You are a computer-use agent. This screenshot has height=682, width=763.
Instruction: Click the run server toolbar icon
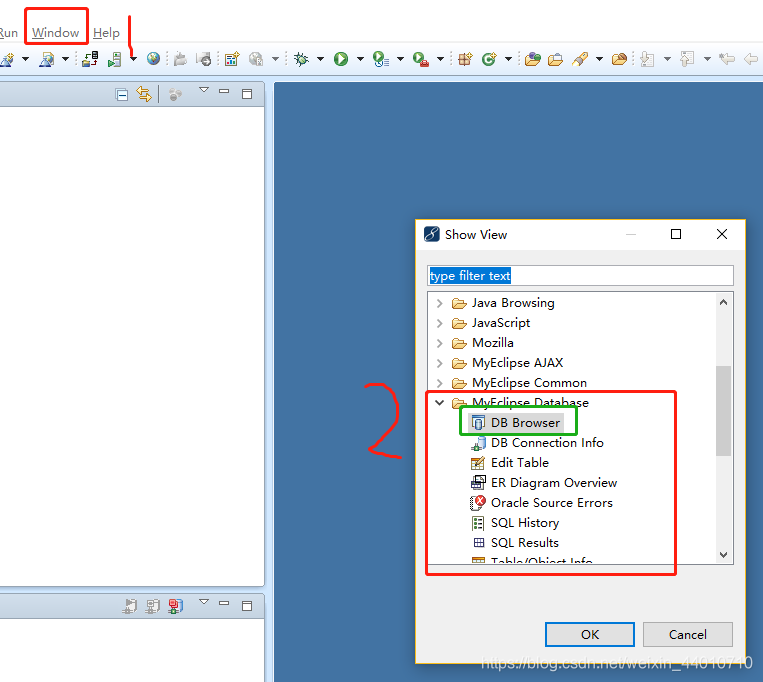(115, 59)
